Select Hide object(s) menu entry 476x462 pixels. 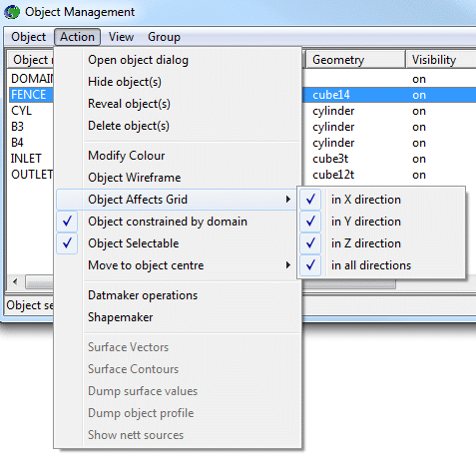(x=179, y=82)
